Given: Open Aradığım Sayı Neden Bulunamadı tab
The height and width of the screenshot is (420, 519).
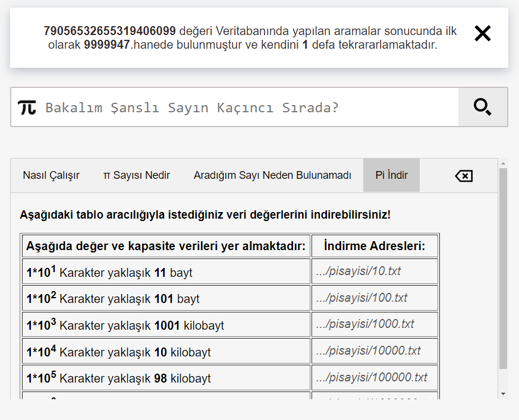Looking at the screenshot, I should 272,175.
